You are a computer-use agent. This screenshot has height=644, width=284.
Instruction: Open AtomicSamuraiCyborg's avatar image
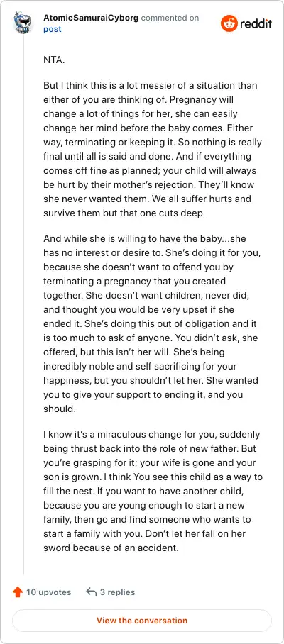(23, 23)
